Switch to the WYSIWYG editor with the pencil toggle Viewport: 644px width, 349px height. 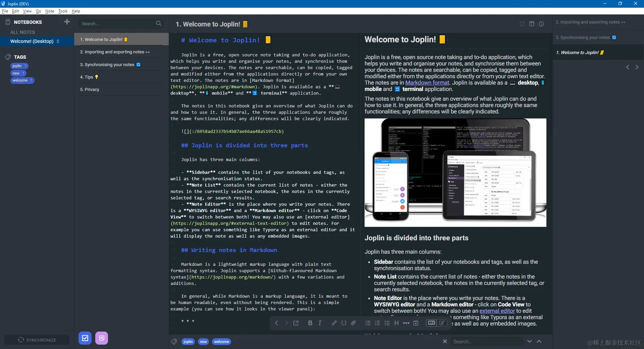click(442, 323)
